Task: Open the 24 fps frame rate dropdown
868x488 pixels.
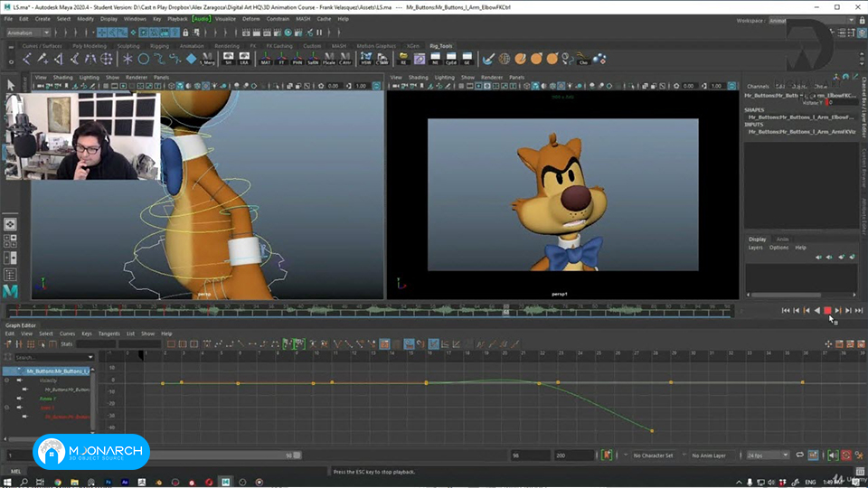Action: (x=768, y=455)
